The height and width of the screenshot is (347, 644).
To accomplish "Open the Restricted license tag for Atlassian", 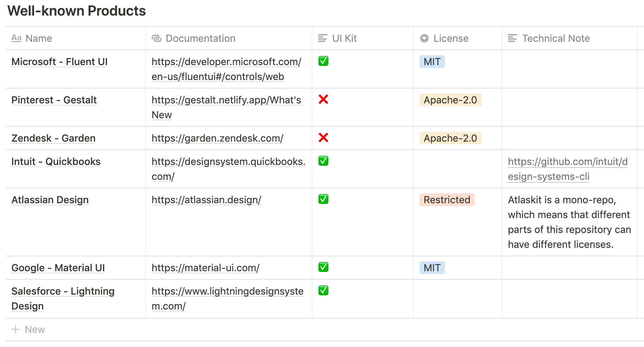I will pos(447,200).
